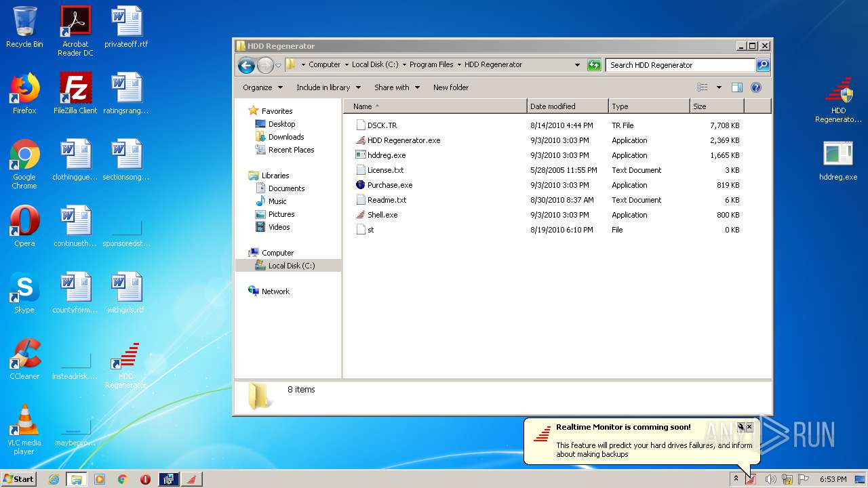Click Local Disk (C:) breadcrumb segment
The width and height of the screenshot is (868, 488).
click(x=375, y=65)
